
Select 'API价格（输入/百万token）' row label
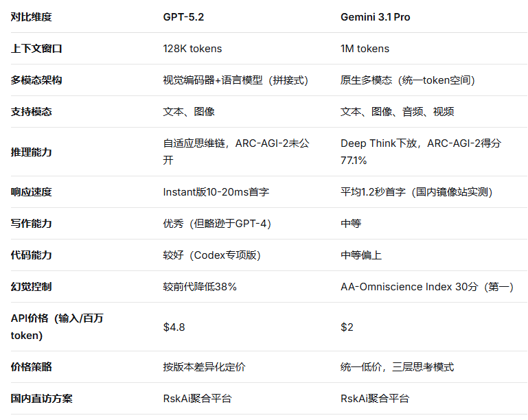[57, 327]
